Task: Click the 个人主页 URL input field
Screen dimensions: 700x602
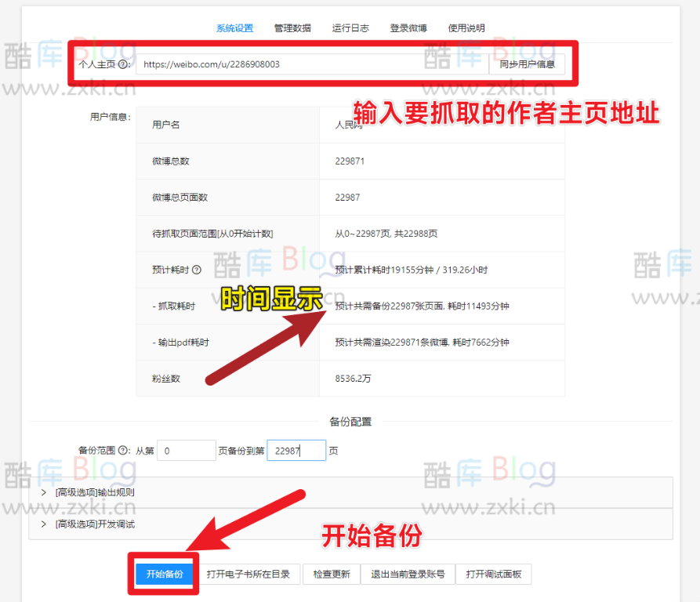Action: coord(314,65)
